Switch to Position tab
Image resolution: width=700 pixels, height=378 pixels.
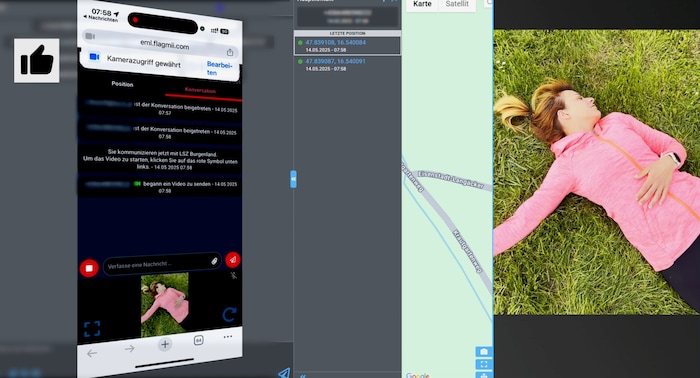[x=122, y=84]
